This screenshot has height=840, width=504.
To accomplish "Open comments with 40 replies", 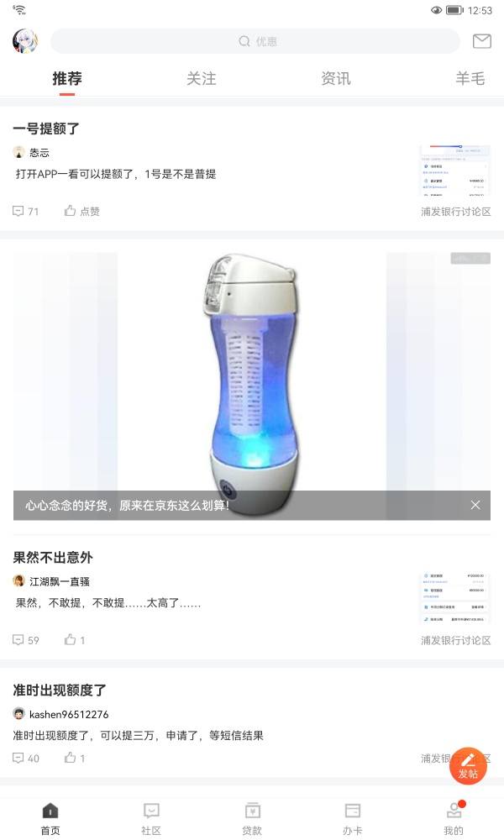I will click(26, 758).
